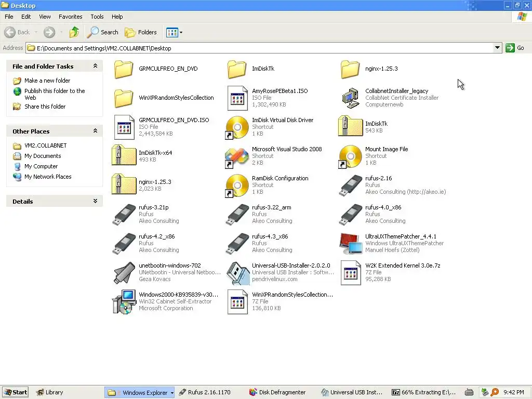The height and width of the screenshot is (399, 532).
Task: Click Share this folder link
Action: coord(45,107)
